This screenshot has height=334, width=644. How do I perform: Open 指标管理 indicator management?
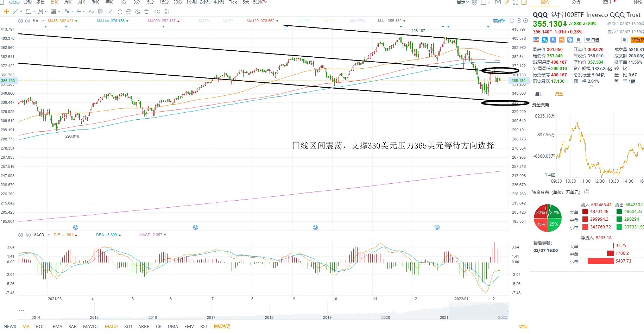pyautogui.click(x=222, y=326)
